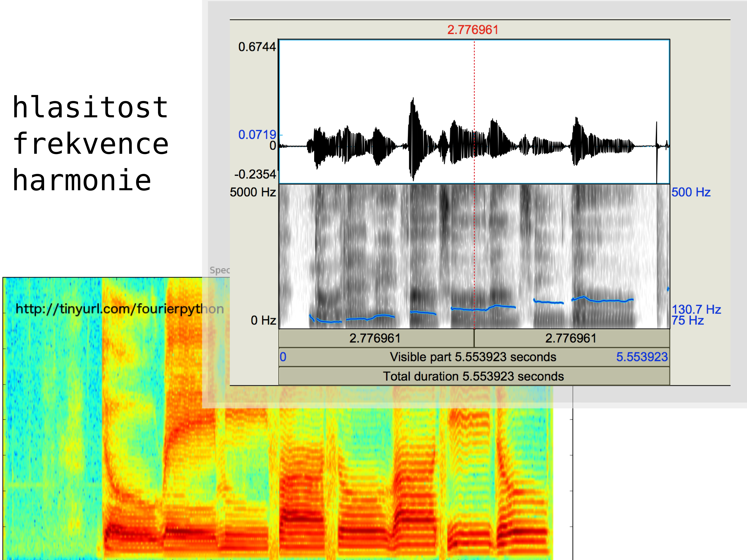Click the dotted red cursor line in waveform

pyautogui.click(x=474, y=111)
